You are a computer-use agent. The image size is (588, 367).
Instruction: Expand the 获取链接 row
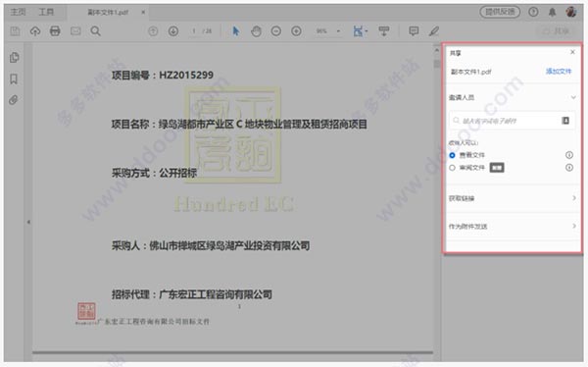click(513, 198)
